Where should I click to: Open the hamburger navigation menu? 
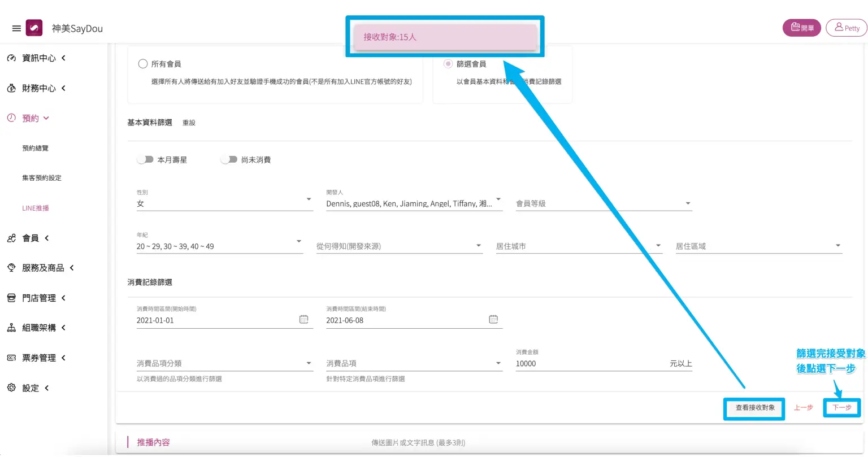click(16, 28)
